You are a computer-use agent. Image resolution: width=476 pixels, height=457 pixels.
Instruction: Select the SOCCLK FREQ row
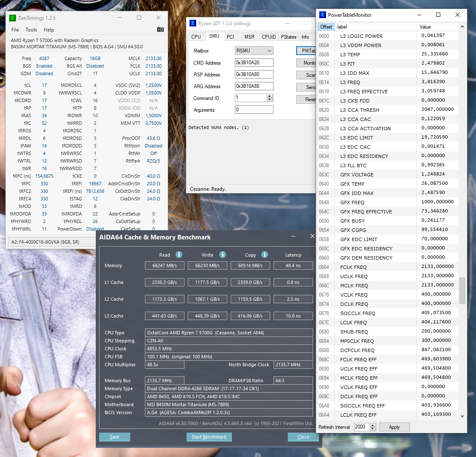[x=388, y=313]
